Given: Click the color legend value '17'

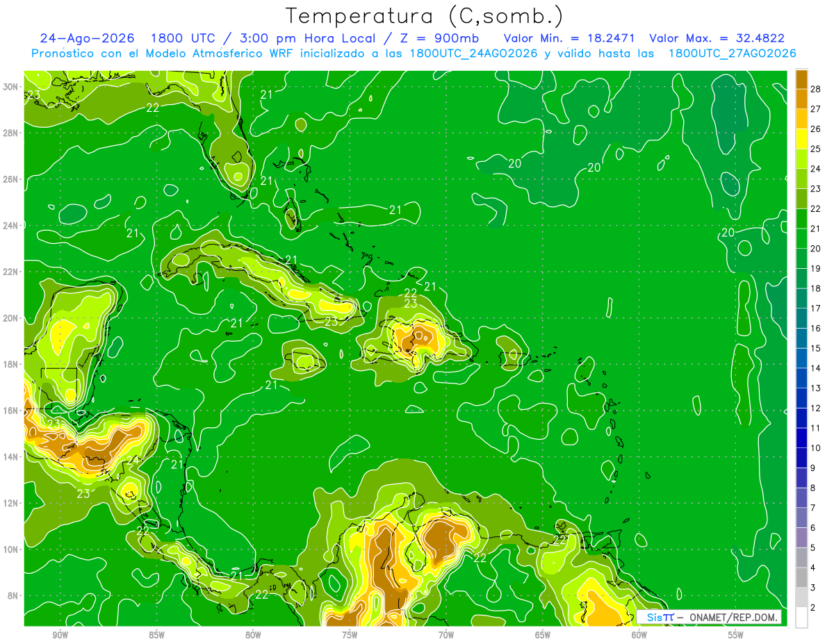Looking at the screenshot, I should pos(816,308).
